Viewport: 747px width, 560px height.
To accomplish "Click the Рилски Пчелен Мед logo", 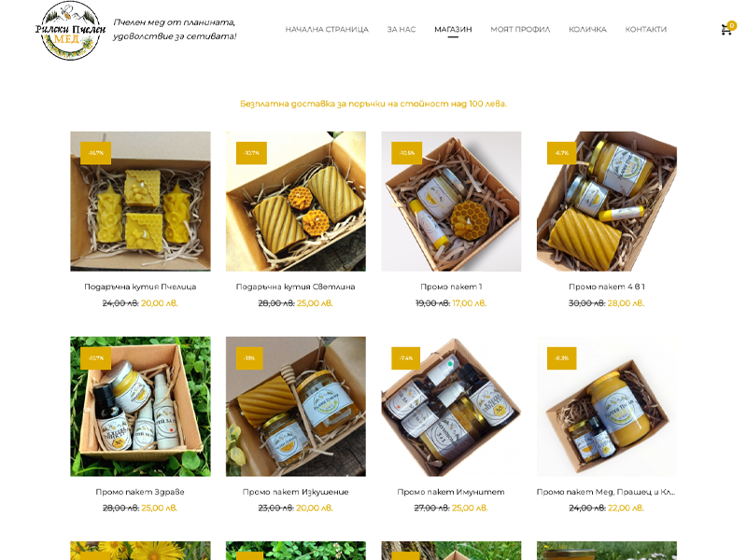I will pyautogui.click(x=70, y=31).
